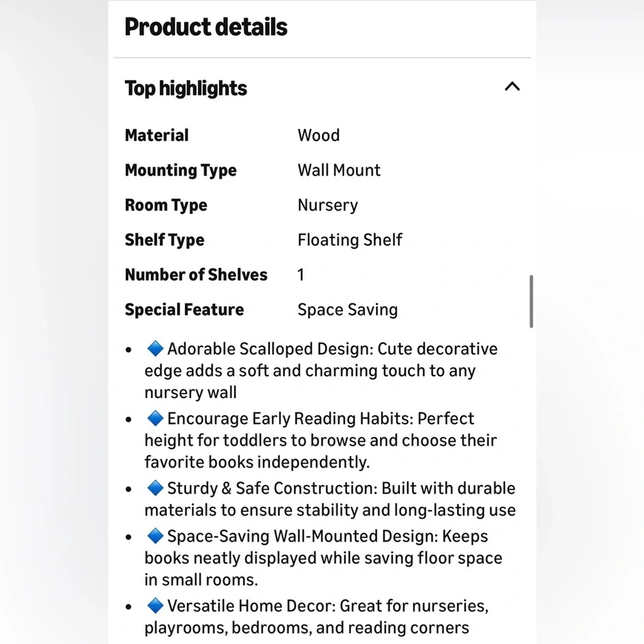Select the Room Type label
Viewport: 644px width, 644px height.
(x=166, y=205)
